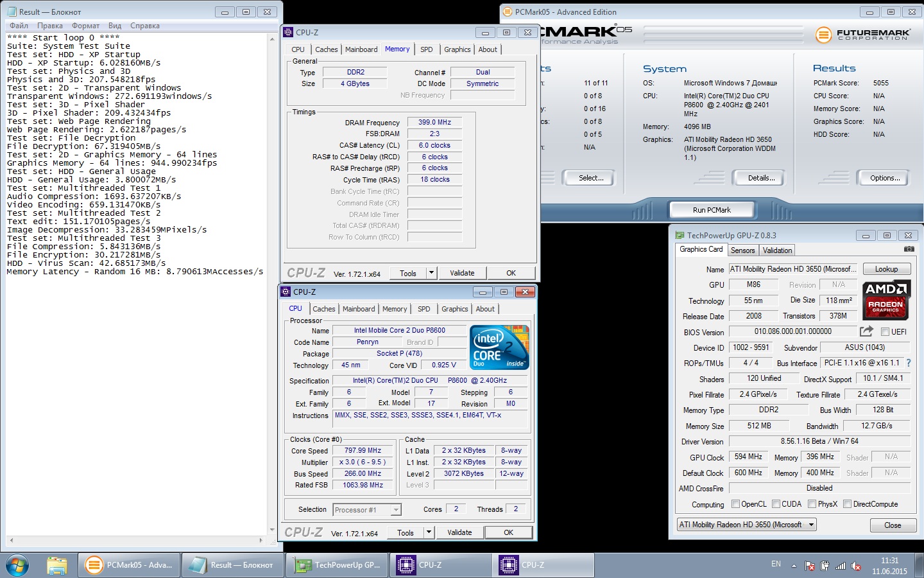Click the GPU-Z screenshot camera icon
Screen dimensions: 924x578
pos(909,249)
